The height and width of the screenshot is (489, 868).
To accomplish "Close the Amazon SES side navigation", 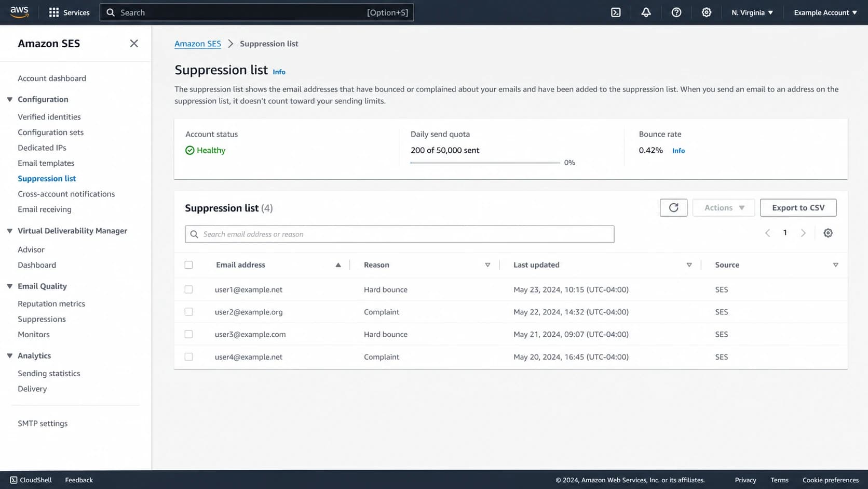I will [134, 44].
